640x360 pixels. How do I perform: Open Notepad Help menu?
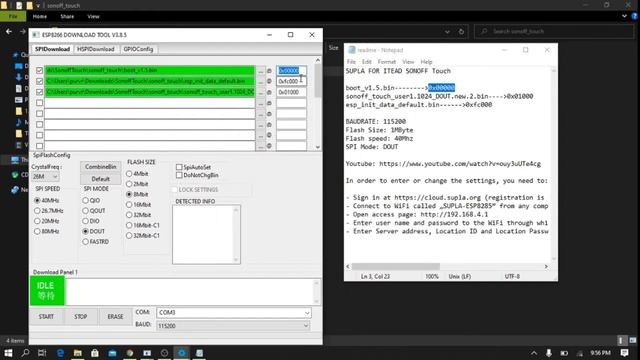click(426, 62)
